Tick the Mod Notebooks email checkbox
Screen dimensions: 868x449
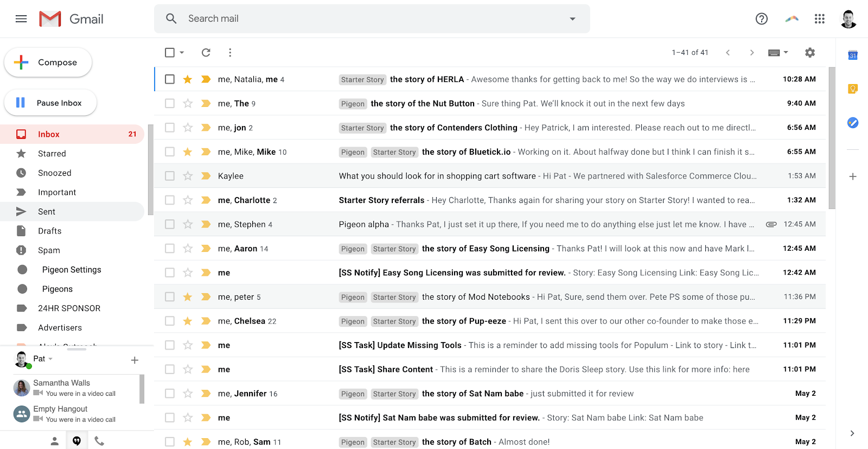pos(170,297)
